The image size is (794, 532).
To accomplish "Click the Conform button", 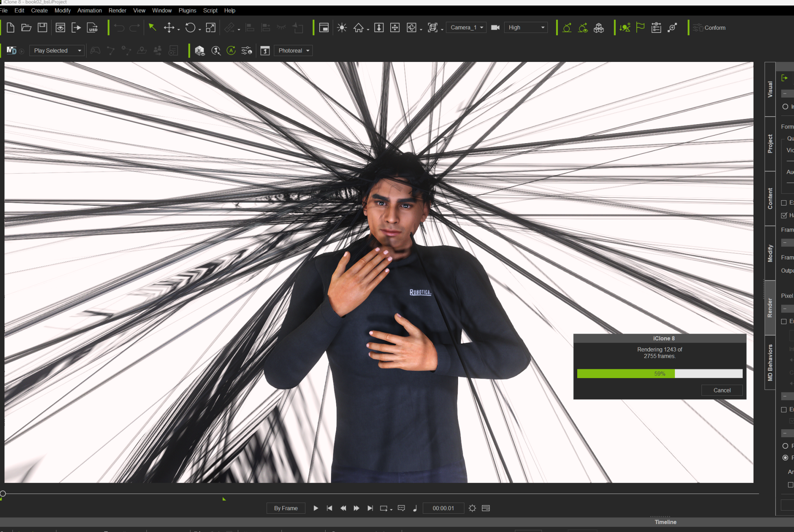I will pos(709,28).
